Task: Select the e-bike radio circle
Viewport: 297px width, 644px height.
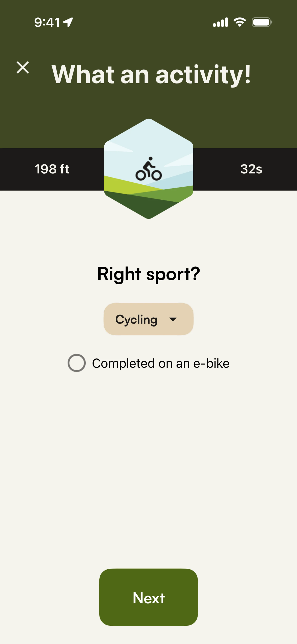Action: [77, 363]
